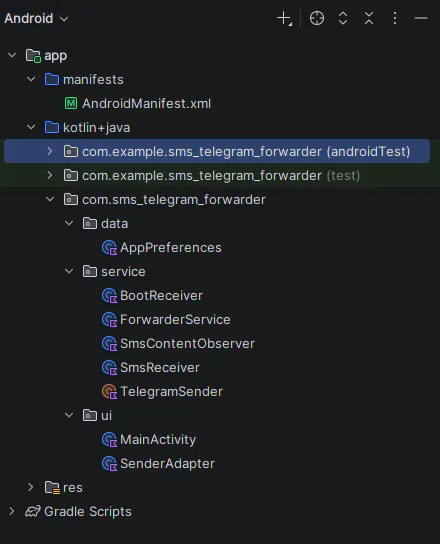The image size is (440, 544).
Task: Open the TelegramSender file
Action: (x=171, y=392)
